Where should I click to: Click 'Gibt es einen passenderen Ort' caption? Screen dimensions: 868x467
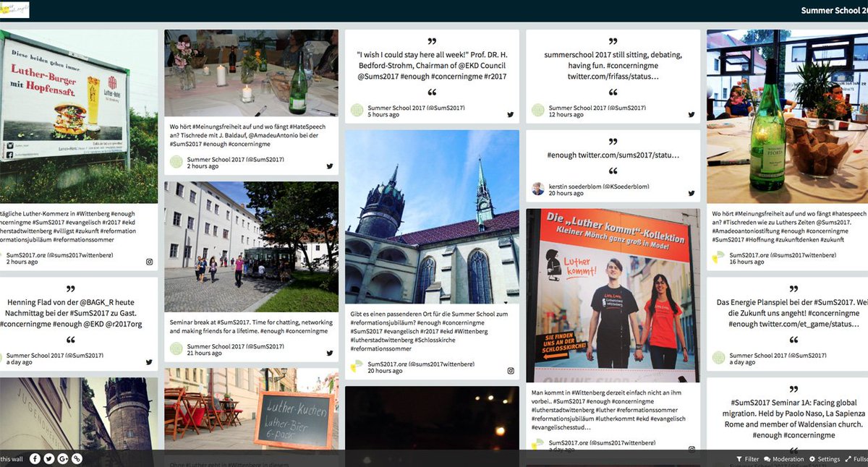coord(430,331)
